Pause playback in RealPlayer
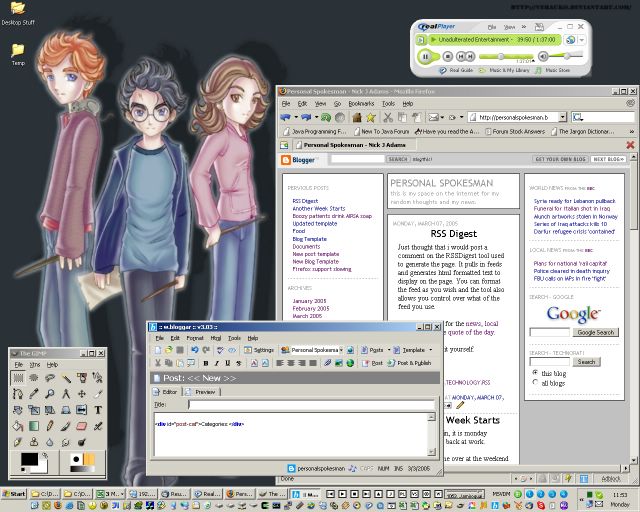Image resolution: width=640 pixels, height=512 pixels. (425, 56)
